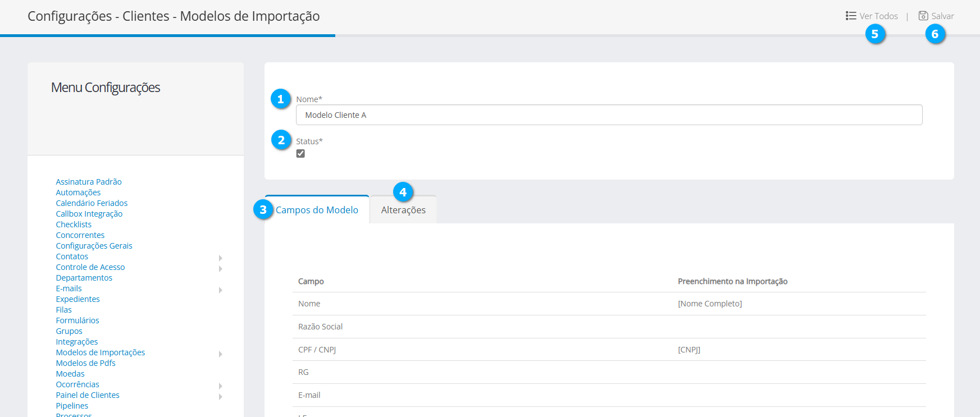Click the Nome input field
Screen dimensions: 980x417
point(609,115)
